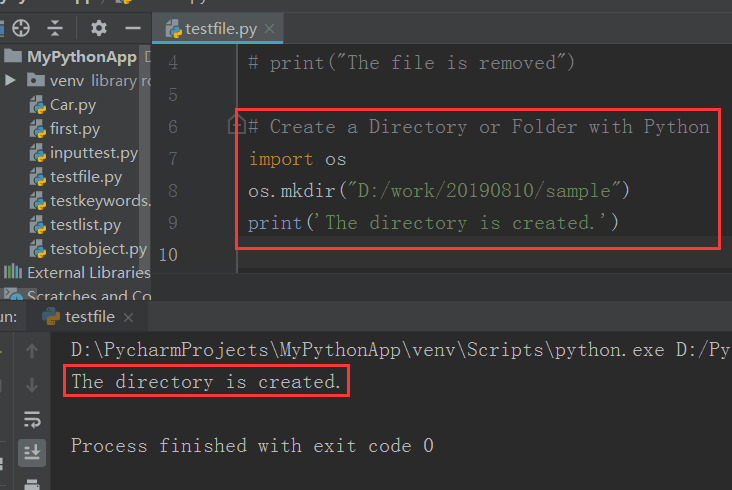The image size is (732, 490).
Task: Click the print directory created code line
Action: (x=433, y=223)
